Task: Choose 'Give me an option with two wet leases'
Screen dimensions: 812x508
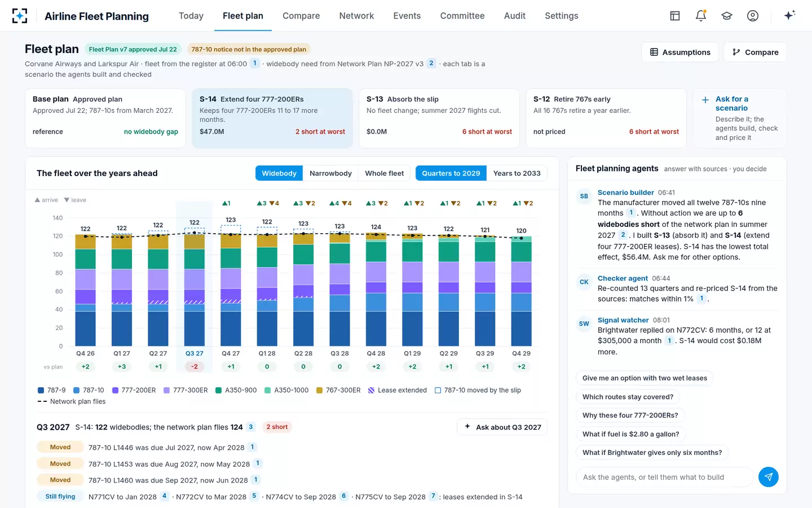Action: 645,378
